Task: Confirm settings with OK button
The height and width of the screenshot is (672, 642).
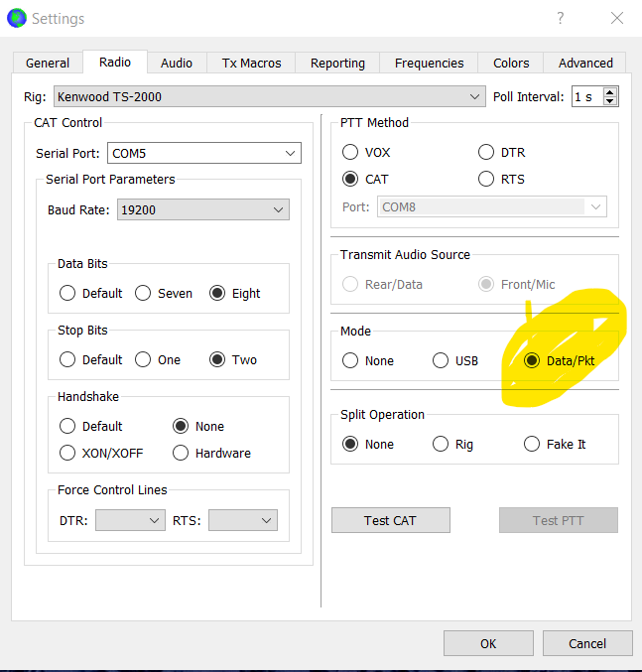Action: 488,643
